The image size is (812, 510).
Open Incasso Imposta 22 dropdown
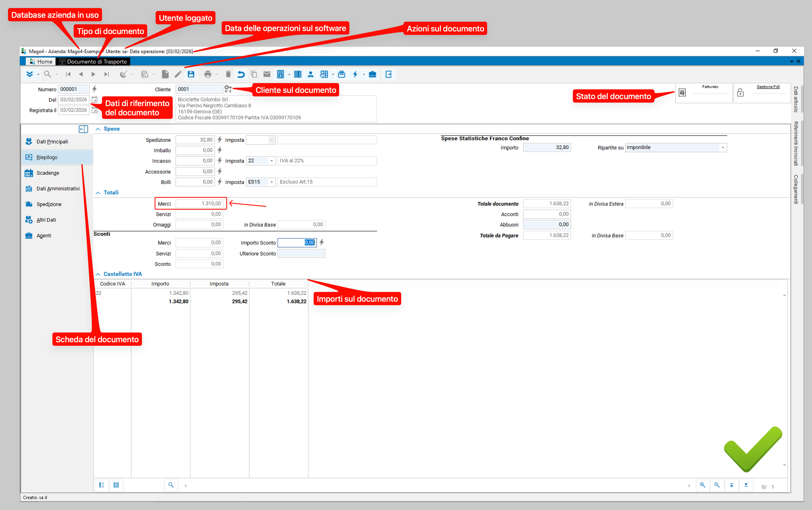271,161
